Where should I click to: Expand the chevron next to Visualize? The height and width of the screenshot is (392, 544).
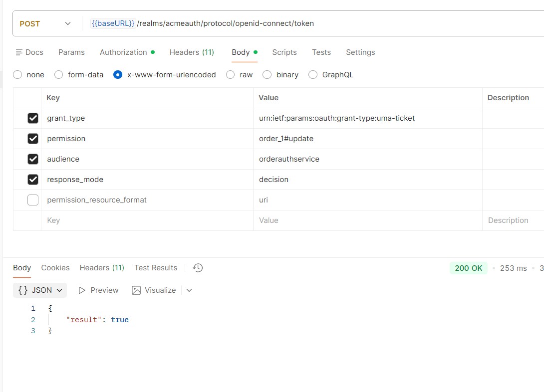[x=189, y=290]
